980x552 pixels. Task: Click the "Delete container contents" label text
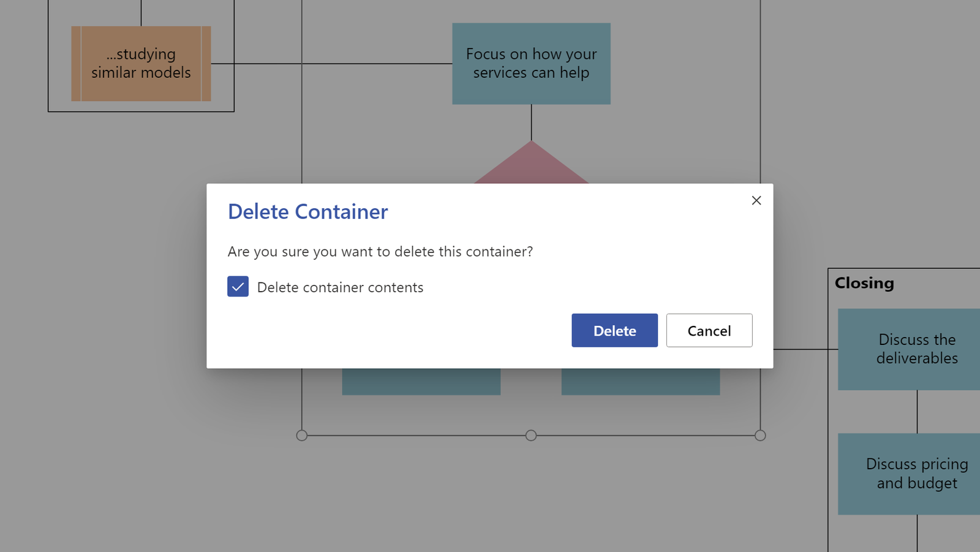point(340,287)
